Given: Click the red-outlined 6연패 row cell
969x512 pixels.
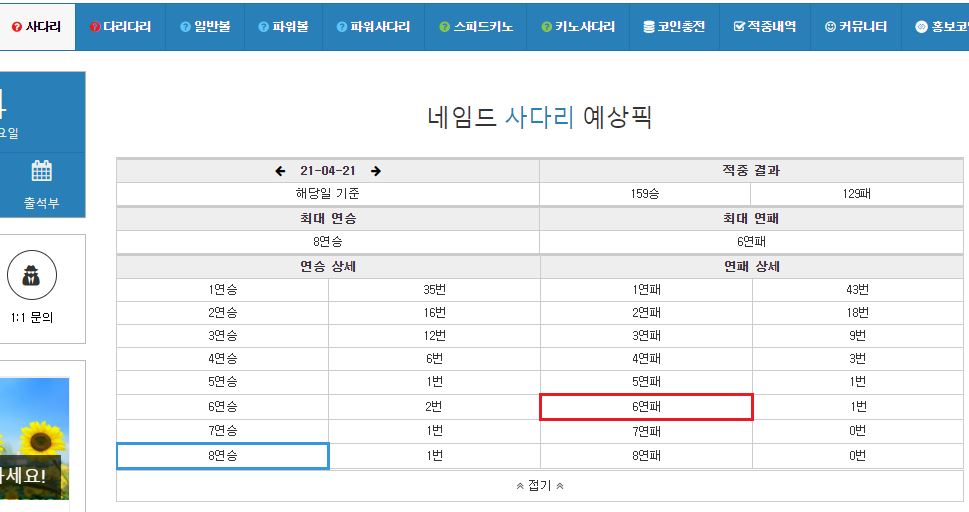Looking at the screenshot, I should pyautogui.click(x=646, y=407).
